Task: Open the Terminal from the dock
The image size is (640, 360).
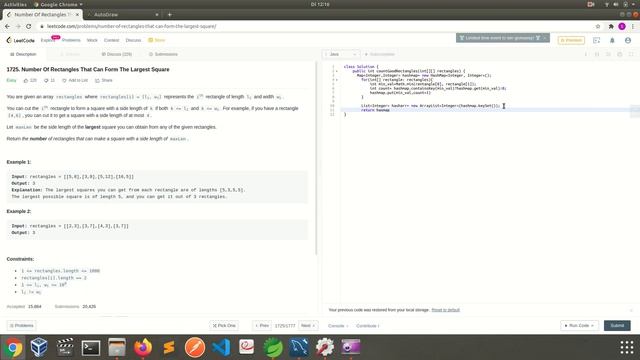Action: point(91,348)
